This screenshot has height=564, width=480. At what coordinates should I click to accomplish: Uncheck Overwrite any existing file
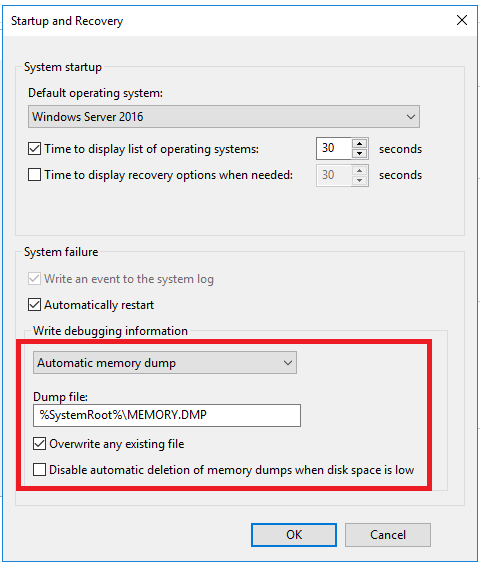[x=40, y=444]
